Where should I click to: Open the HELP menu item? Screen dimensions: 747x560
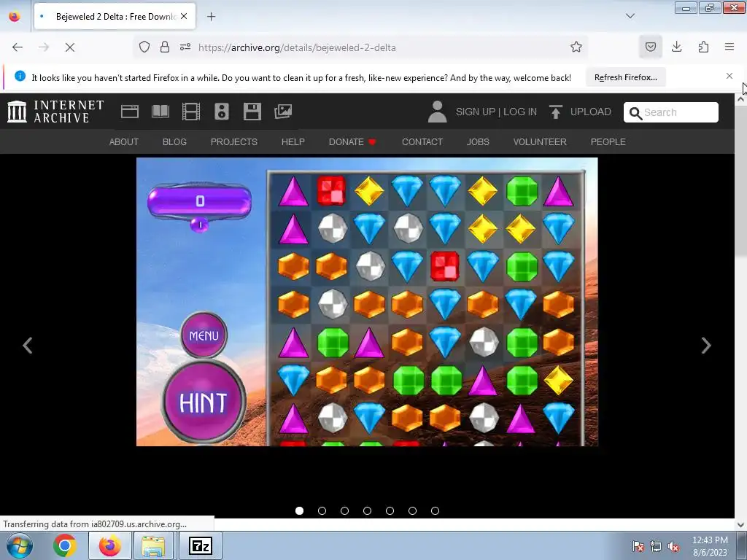pyautogui.click(x=293, y=142)
